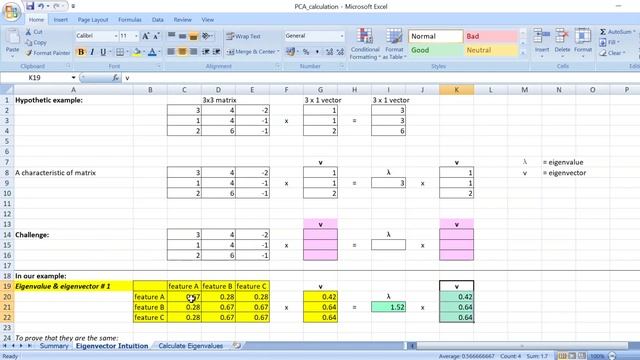Viewport: 640px width, 360px height.
Task: Open the Clear dropdown
Action: [x=612, y=53]
